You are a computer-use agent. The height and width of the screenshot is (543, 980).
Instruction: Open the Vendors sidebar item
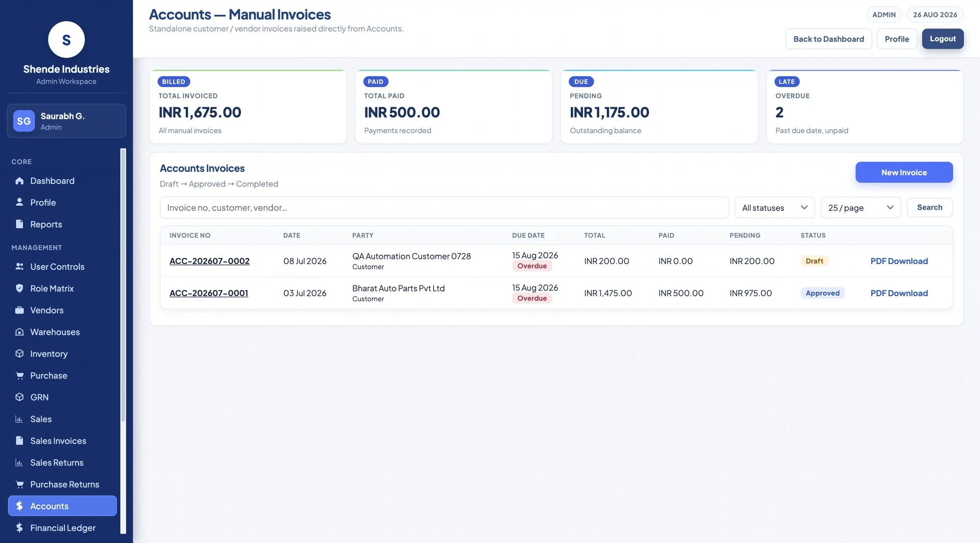point(62,310)
